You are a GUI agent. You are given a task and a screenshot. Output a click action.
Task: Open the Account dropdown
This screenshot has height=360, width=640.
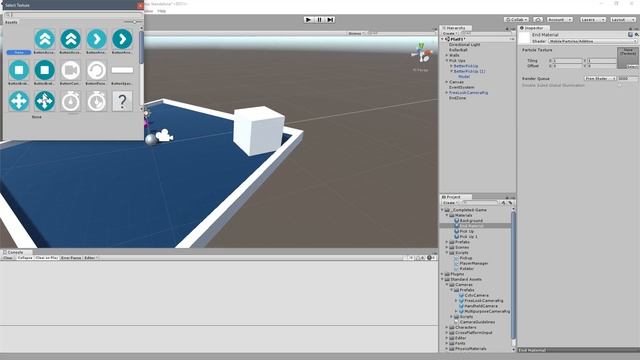pyautogui.click(x=560, y=20)
